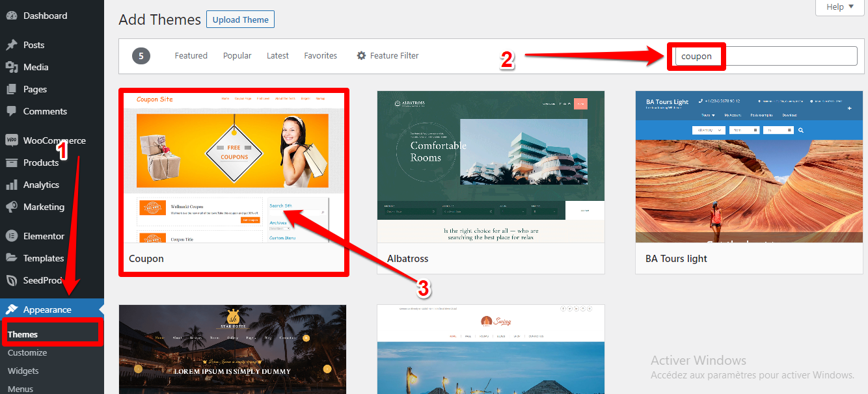Open the Favorites themes tab
The image size is (868, 394).
(320, 56)
